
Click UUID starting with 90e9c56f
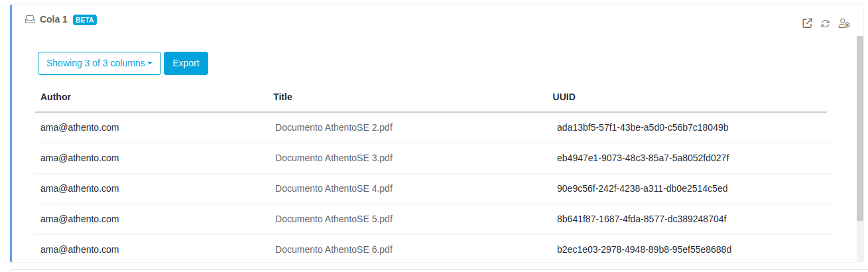642,188
